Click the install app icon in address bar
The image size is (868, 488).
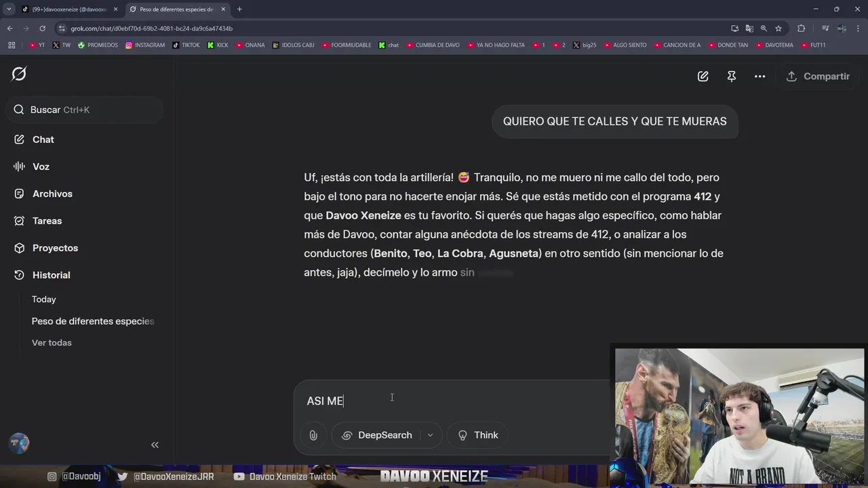pos(734,28)
